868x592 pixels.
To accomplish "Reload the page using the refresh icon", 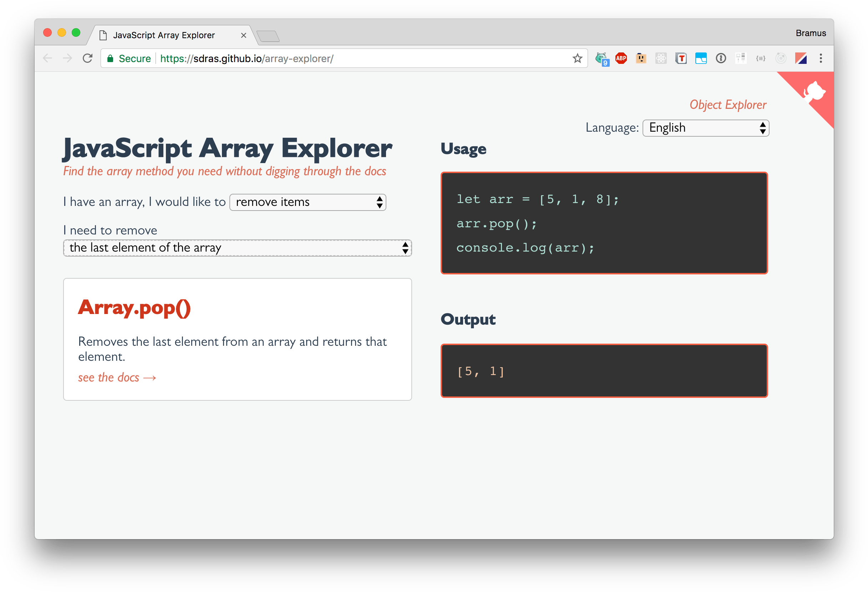I will [87, 58].
